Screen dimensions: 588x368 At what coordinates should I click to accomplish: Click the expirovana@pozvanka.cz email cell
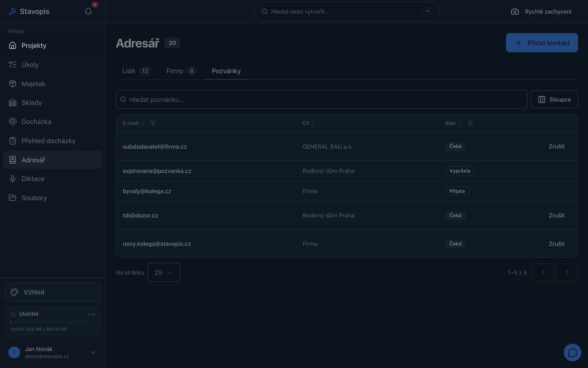click(x=157, y=171)
